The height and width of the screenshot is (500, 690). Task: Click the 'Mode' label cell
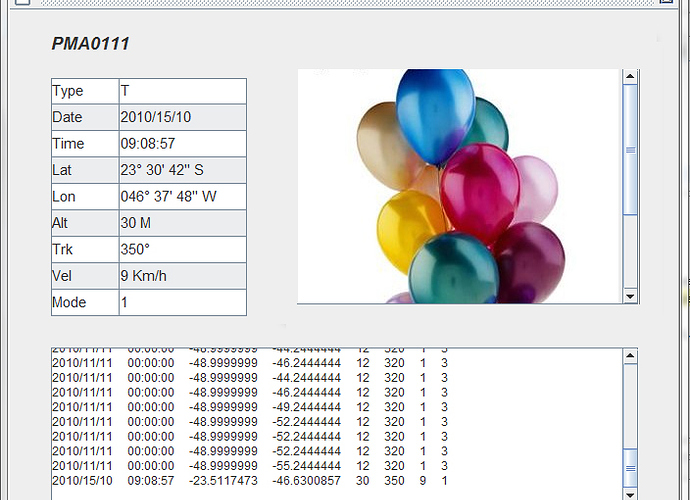pos(85,302)
